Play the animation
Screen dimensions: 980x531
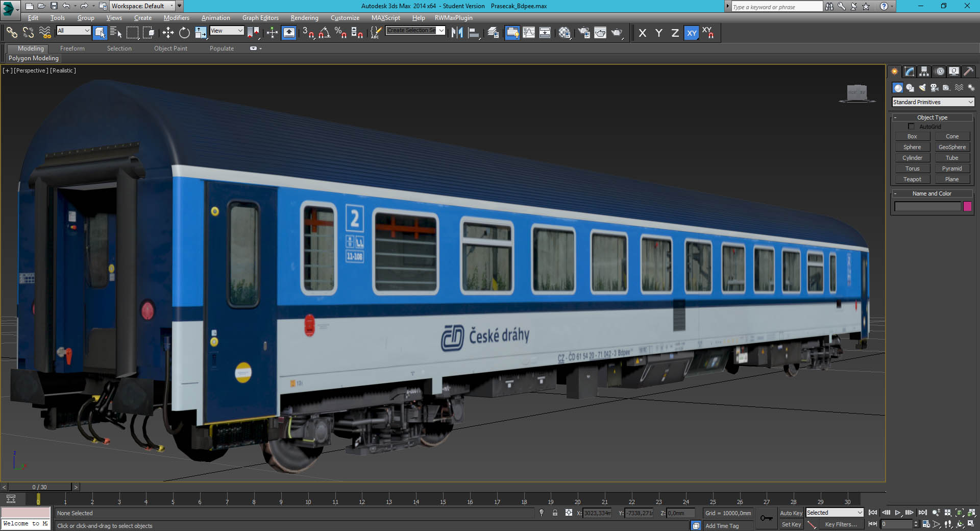898,513
